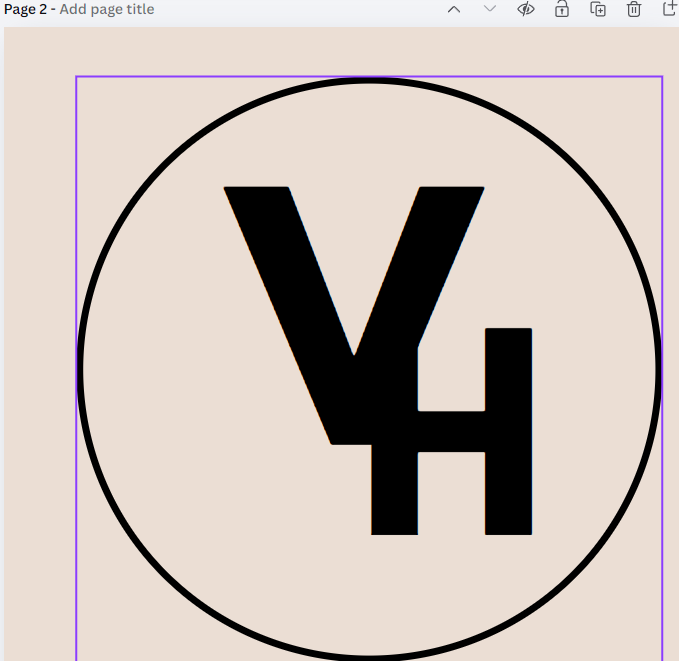Select the left arm of the V
679x661 pixels.
[290, 300]
